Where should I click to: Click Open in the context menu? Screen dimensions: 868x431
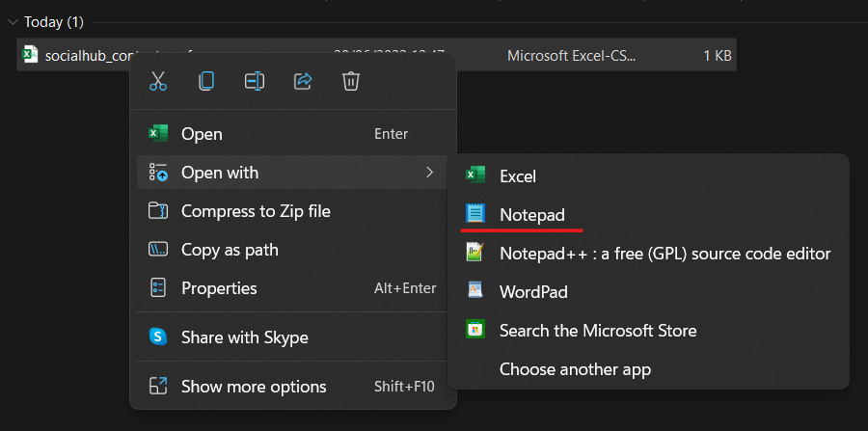coord(202,134)
